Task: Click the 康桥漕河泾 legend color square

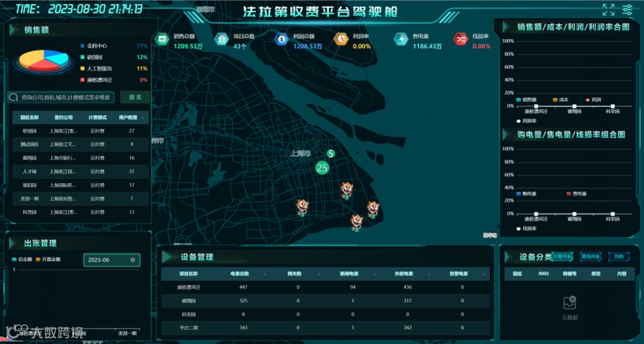Action: pyautogui.click(x=82, y=80)
